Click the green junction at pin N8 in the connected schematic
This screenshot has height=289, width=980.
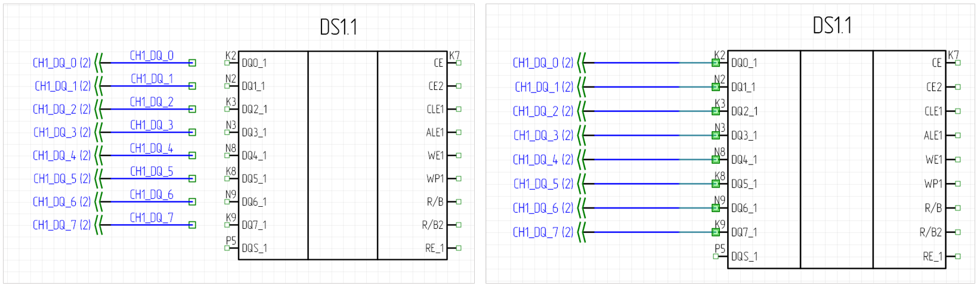pos(716,160)
